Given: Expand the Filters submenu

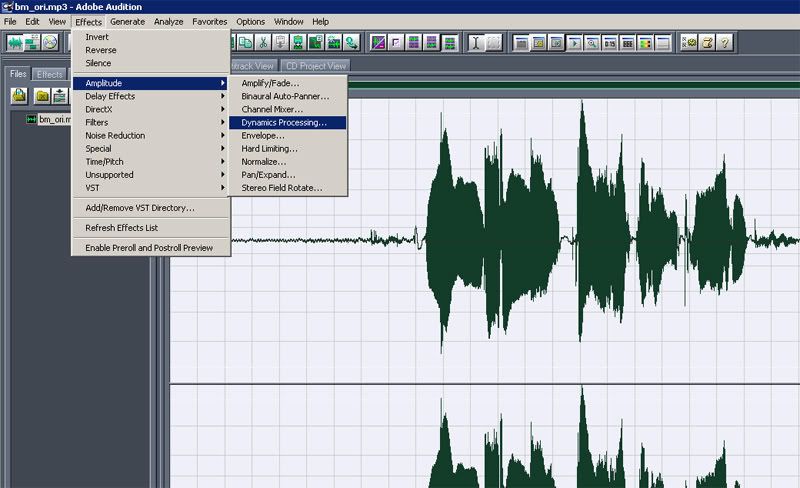Looking at the screenshot, I should [150, 123].
